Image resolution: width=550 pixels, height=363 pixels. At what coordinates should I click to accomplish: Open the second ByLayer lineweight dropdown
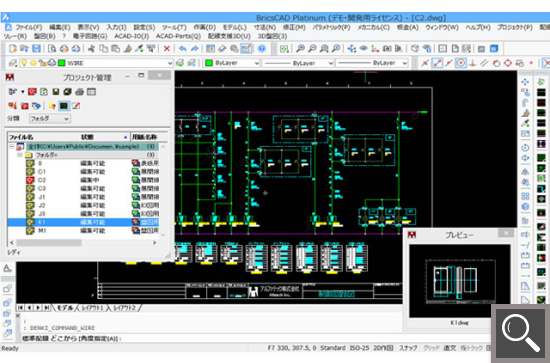[x=404, y=63]
